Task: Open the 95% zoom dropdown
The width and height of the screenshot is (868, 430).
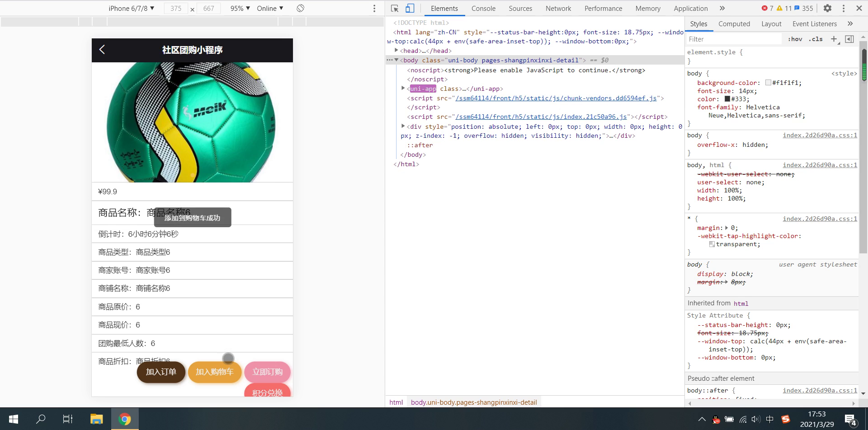Action: (x=240, y=8)
